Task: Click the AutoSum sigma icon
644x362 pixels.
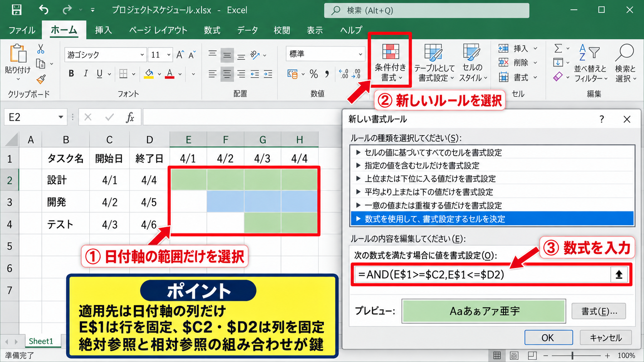Action: pos(558,48)
